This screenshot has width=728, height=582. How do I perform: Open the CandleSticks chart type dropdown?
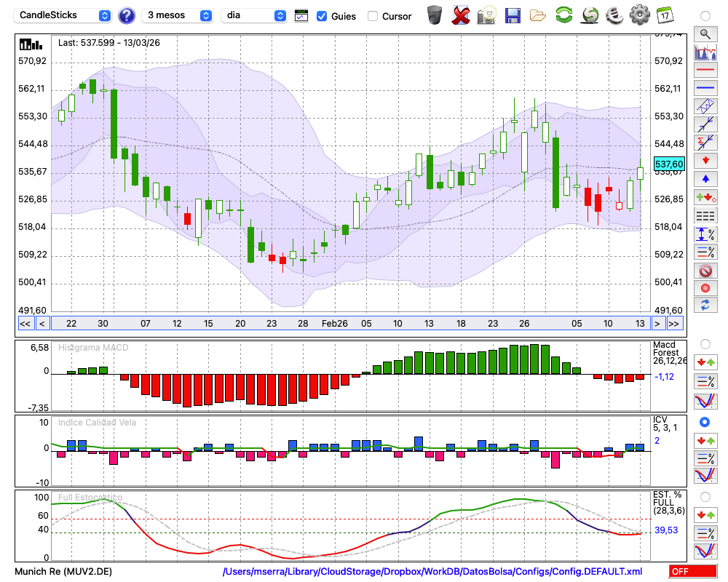64,15
